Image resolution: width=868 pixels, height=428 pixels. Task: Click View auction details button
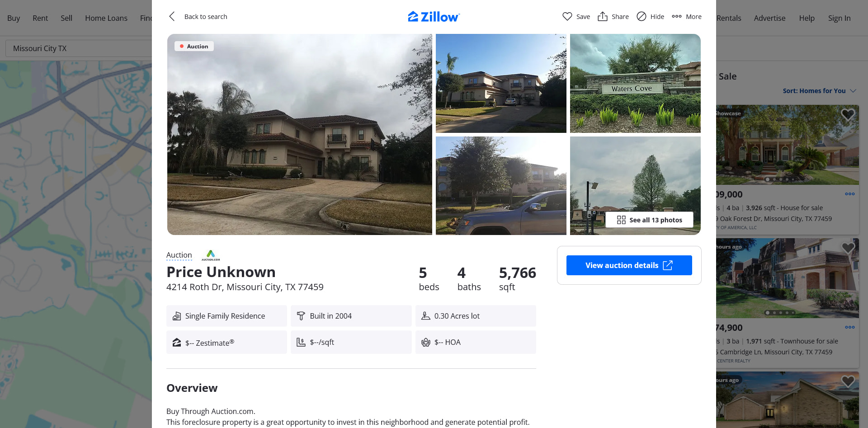629,265
